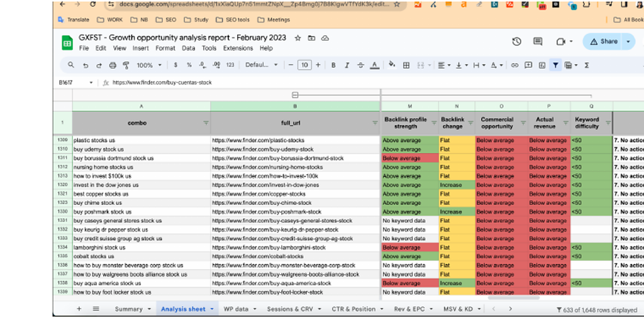Toggle bold formatting

(x=333, y=65)
